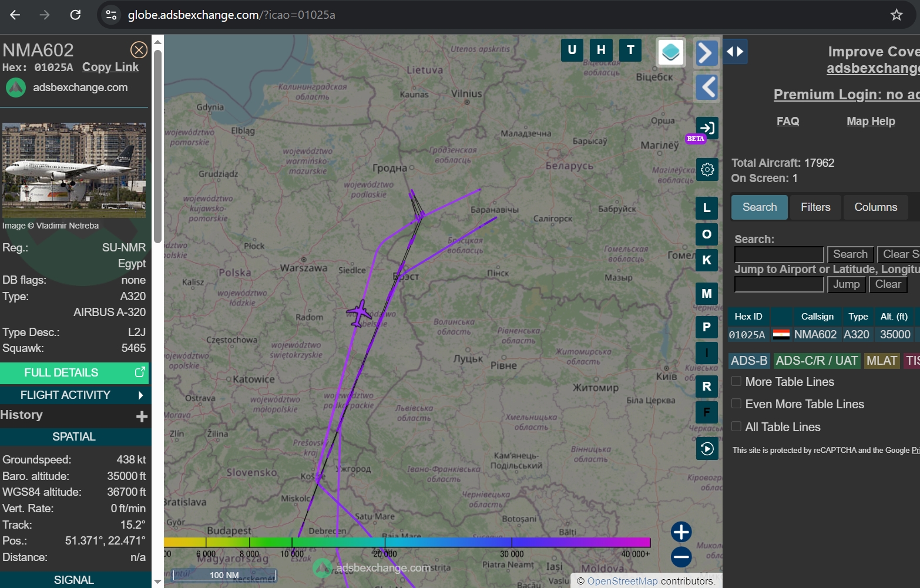920x588 pixels.
Task: Click the replay history icon
Action: (x=707, y=449)
